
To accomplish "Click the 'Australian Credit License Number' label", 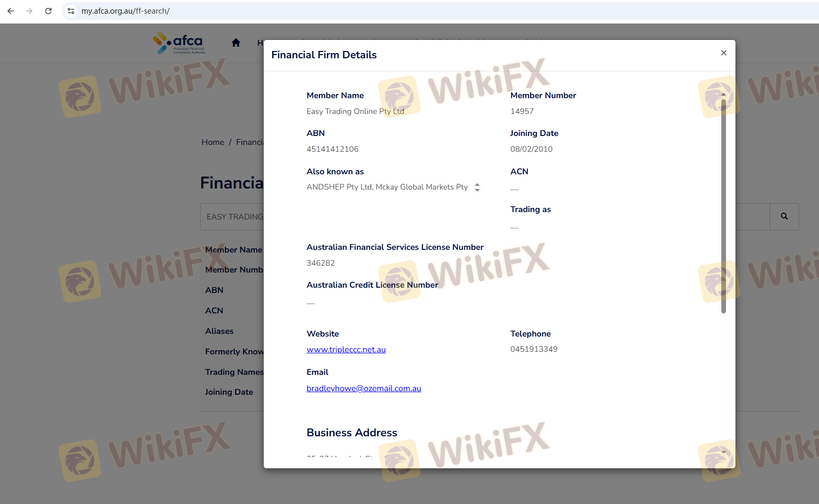I will point(372,285).
